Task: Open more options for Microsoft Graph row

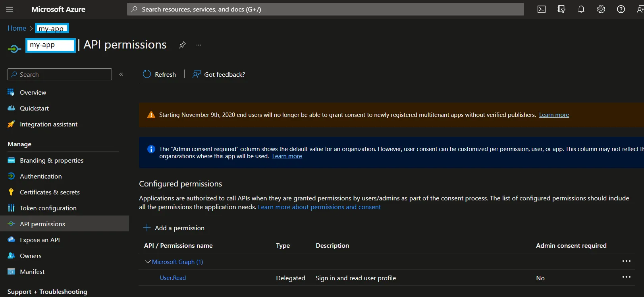Action: (x=626, y=261)
